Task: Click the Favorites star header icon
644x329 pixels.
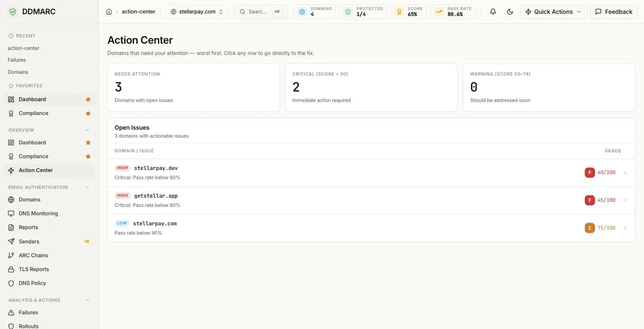Action: click(x=11, y=86)
